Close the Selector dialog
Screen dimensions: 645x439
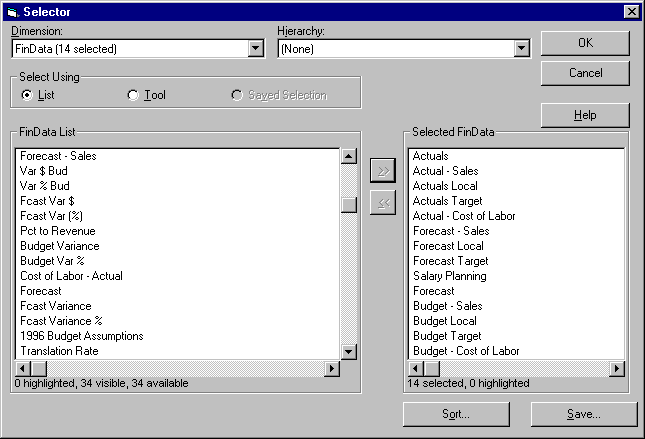631,12
